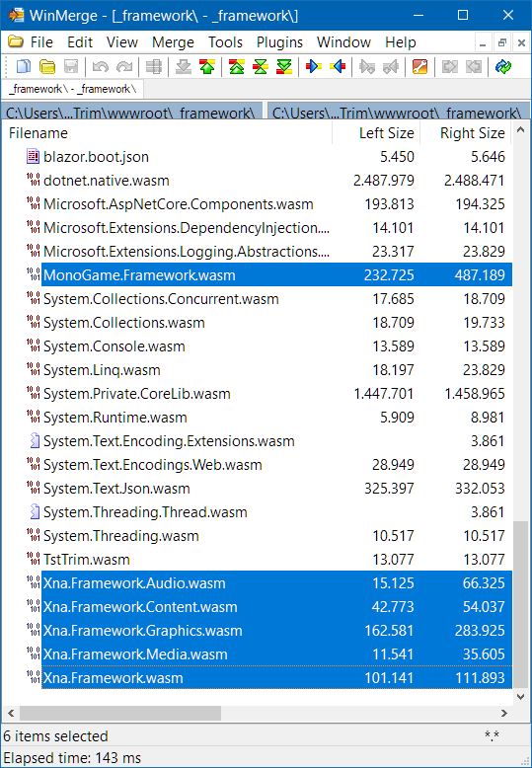Click the vertical scrollbar up arrow
Screen dimensions: 532x768
click(521, 130)
